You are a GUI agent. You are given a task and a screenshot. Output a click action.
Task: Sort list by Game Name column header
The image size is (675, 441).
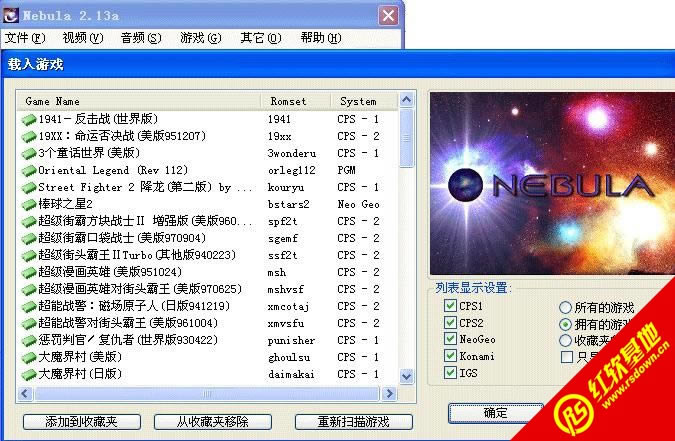point(140,101)
